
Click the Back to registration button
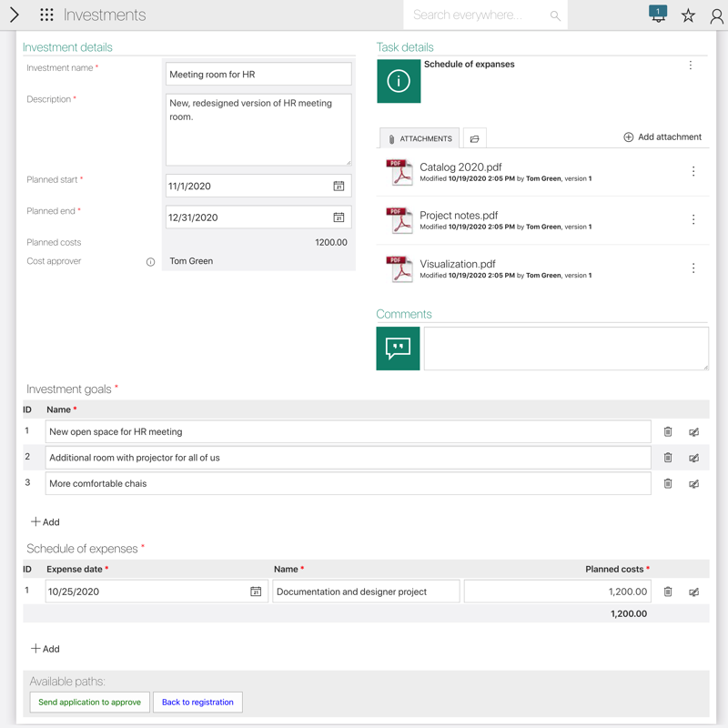(x=197, y=703)
